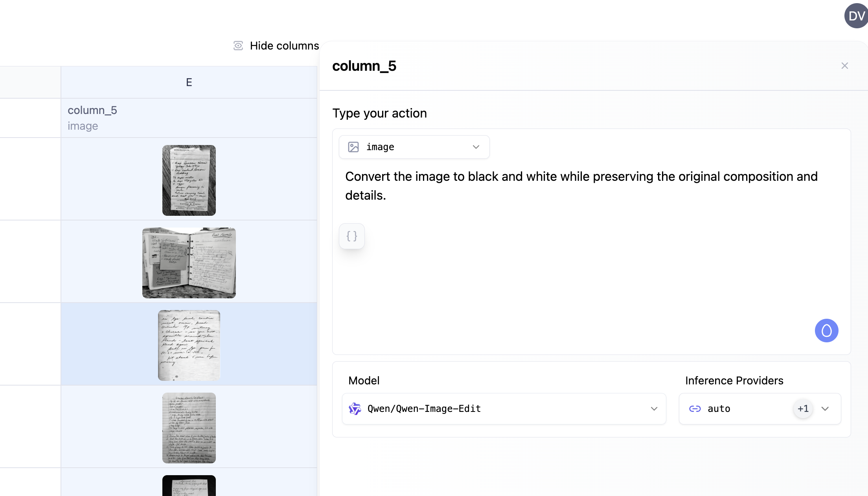Select column E header
Screen dimensions: 868x496
click(x=189, y=82)
